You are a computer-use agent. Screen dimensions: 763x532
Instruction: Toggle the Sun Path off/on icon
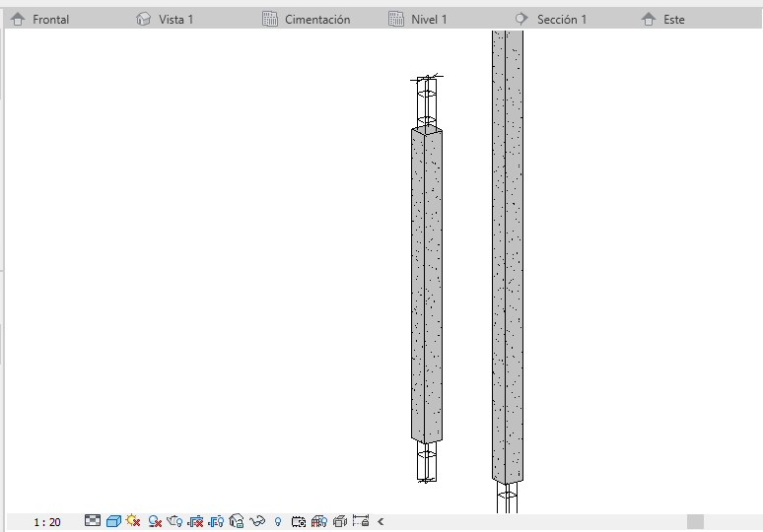click(x=133, y=521)
